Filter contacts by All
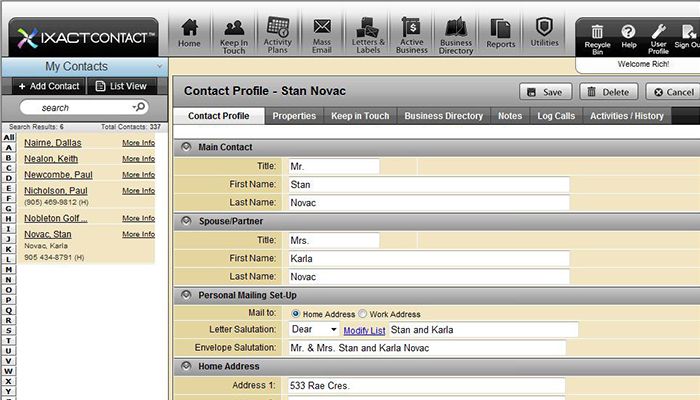Image resolution: width=700 pixels, height=400 pixels. (x=9, y=138)
